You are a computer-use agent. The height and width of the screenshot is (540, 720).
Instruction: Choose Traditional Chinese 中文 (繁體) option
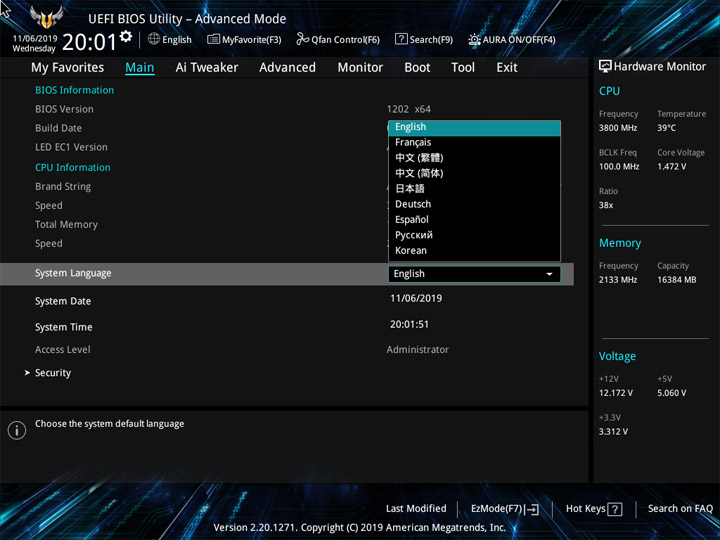tap(474, 158)
